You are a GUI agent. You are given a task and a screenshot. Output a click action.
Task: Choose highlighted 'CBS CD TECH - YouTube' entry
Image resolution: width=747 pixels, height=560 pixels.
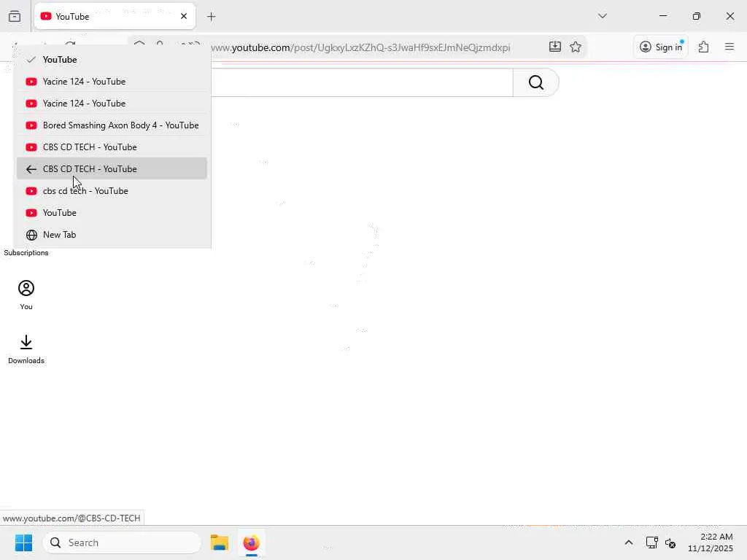tap(112, 168)
